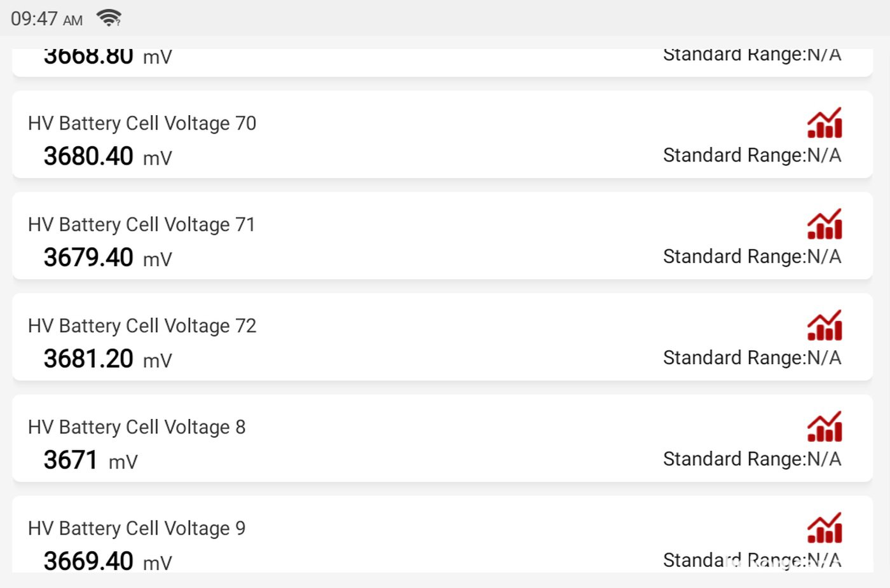Select the HV Battery Cell Voltage 9 label
Image resolution: width=890 pixels, height=588 pixels.
(137, 528)
